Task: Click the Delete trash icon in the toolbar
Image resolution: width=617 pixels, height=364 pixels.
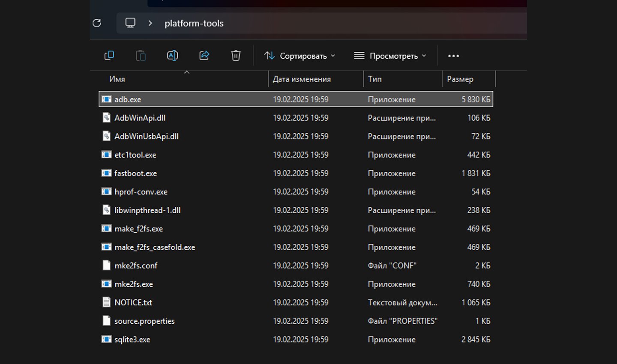Action: [236, 55]
